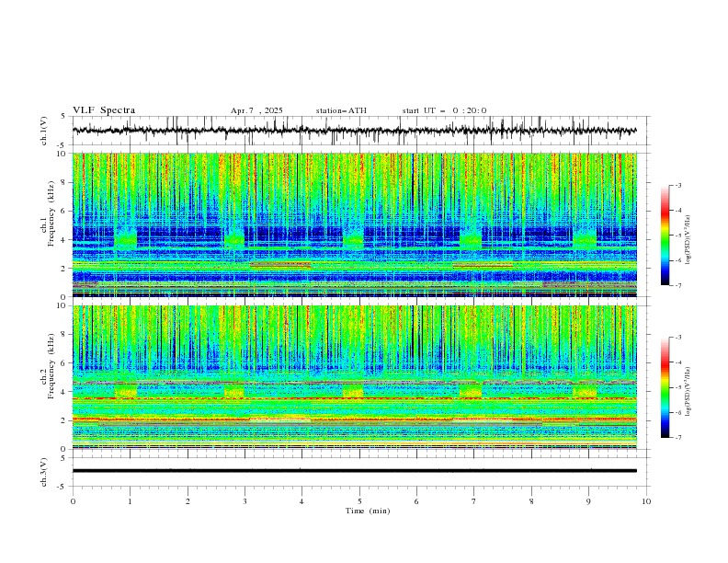Click the 'Time (min)' axis title
This screenshot has width=728, height=563.
368,511
